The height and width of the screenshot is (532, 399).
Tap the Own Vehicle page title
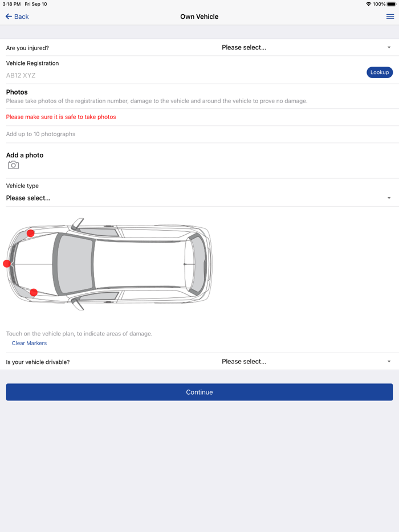coord(199,17)
